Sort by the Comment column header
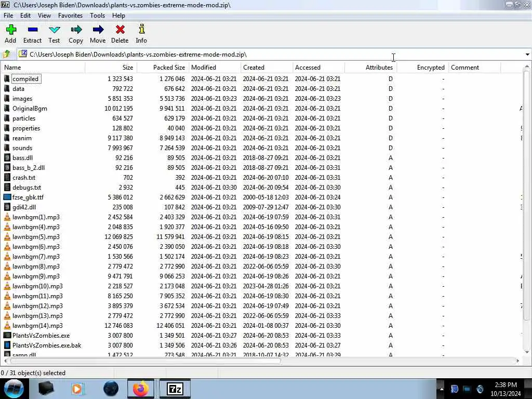Viewport: 532px width, 399px height. pos(474,68)
